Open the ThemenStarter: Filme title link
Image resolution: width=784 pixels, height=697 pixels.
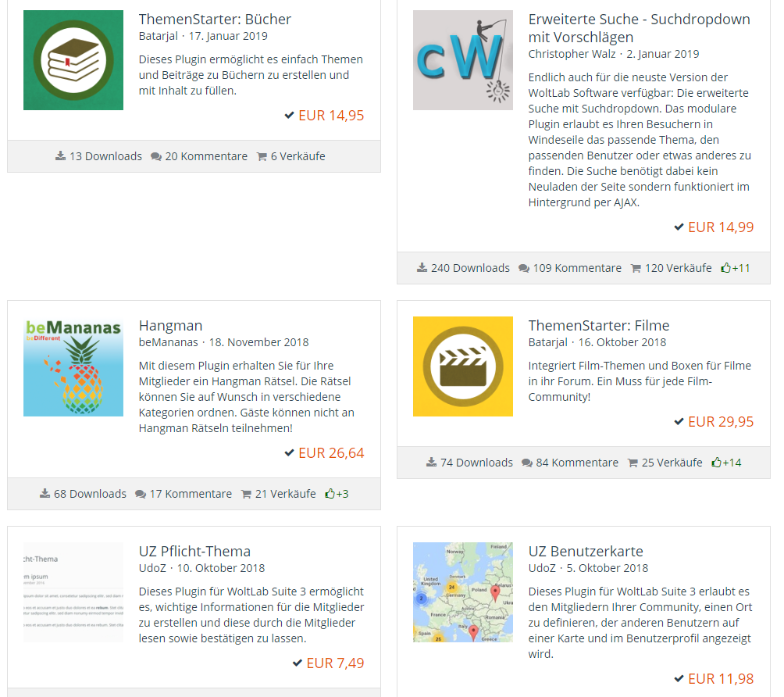[598, 326]
